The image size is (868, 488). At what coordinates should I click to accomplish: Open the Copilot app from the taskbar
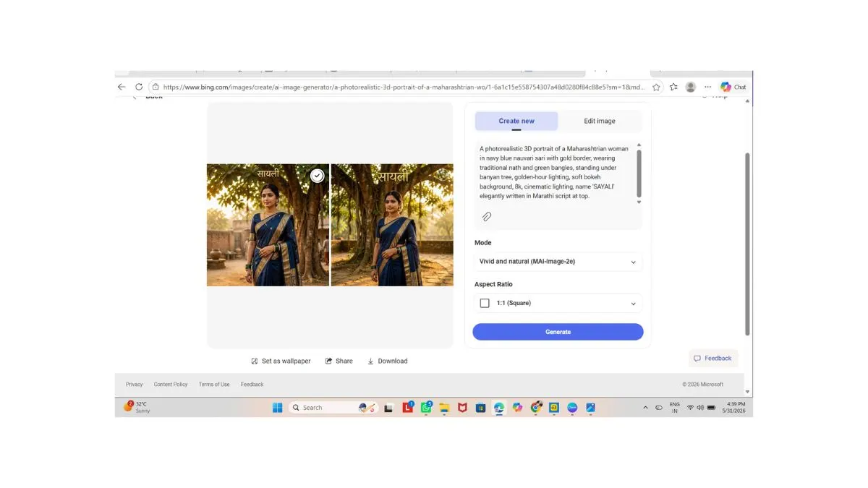pos(517,408)
